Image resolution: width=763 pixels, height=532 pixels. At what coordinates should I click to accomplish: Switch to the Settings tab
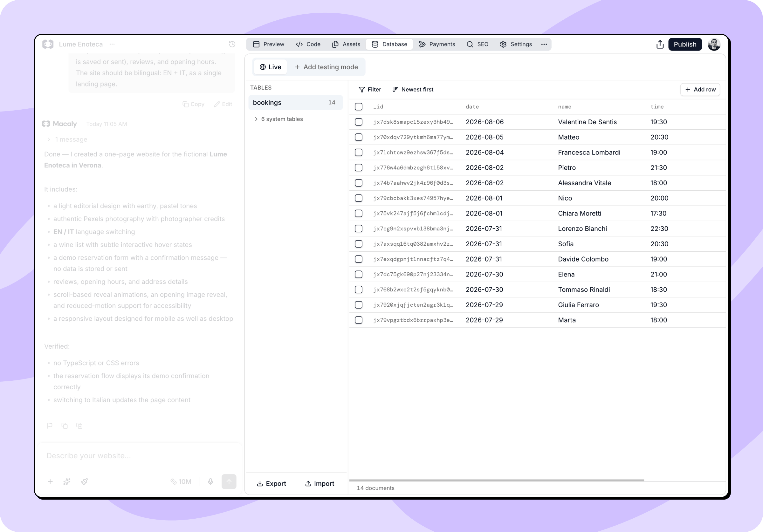(516, 44)
